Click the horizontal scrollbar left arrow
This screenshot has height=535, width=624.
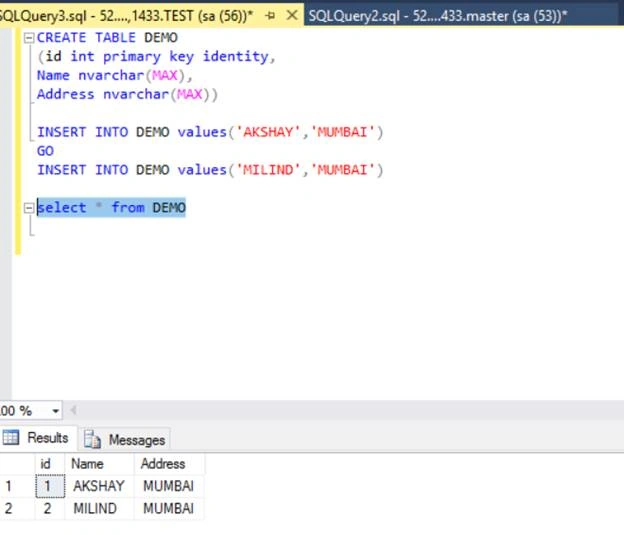(73, 410)
